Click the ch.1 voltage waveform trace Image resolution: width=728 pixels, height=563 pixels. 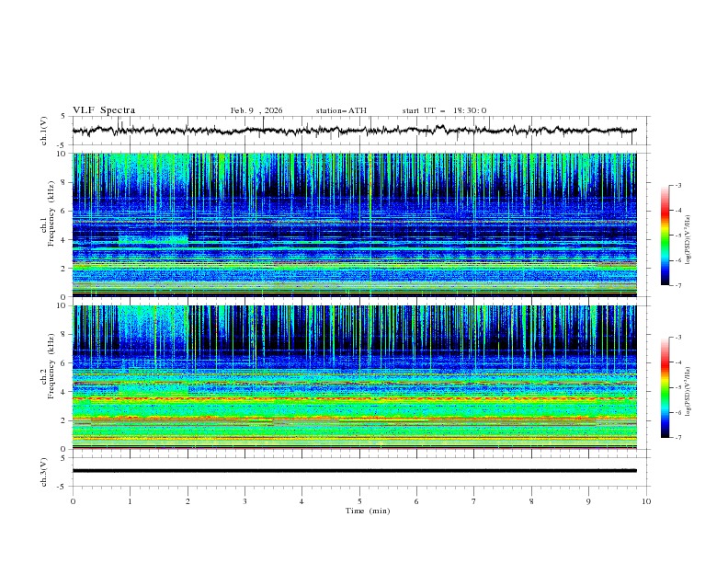(354, 131)
